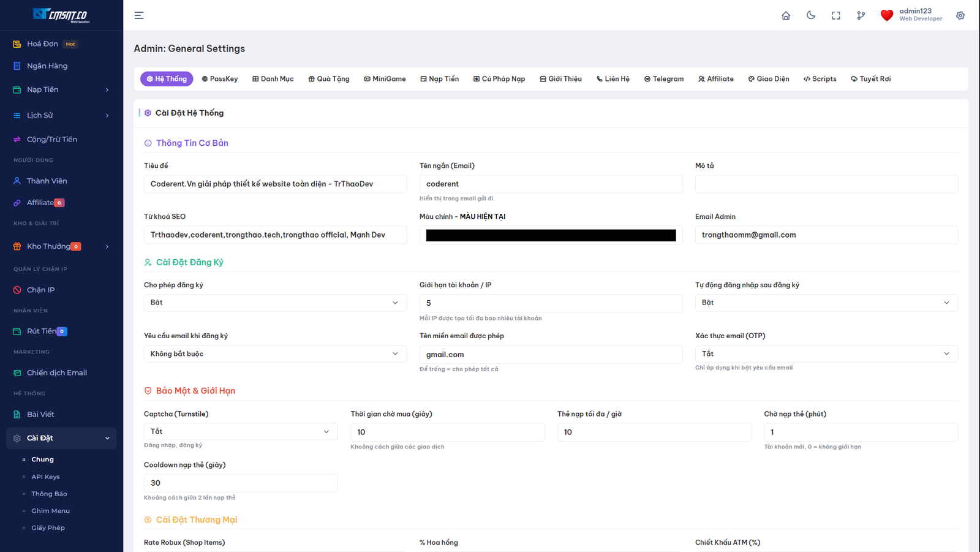
Task: Toggle dark mode with the moon icon
Action: click(x=811, y=15)
